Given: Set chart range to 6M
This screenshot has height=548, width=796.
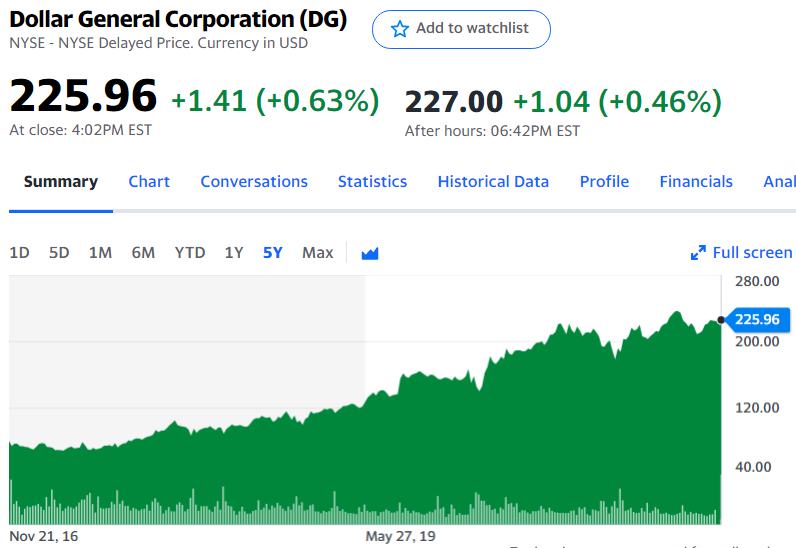Looking at the screenshot, I should click(x=143, y=252).
